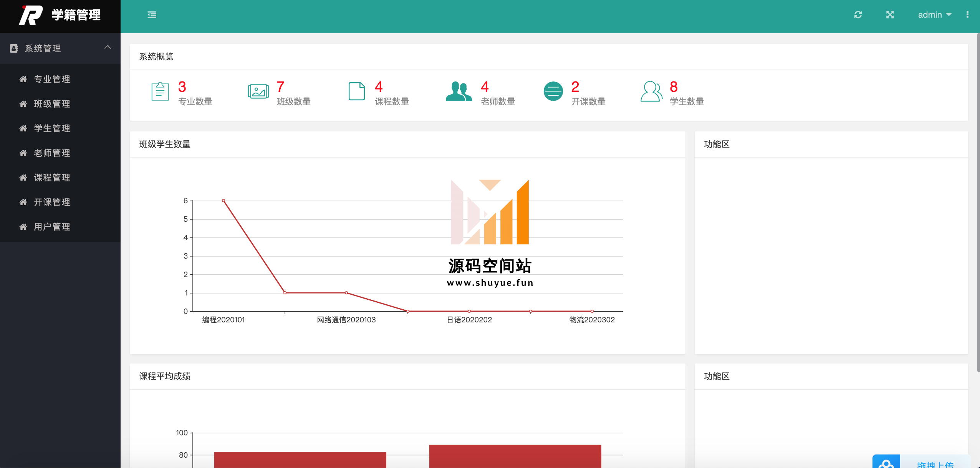Screen dimensions: 980x468
Task: Click the 网络通信2020103 axis label
Action: click(x=346, y=320)
